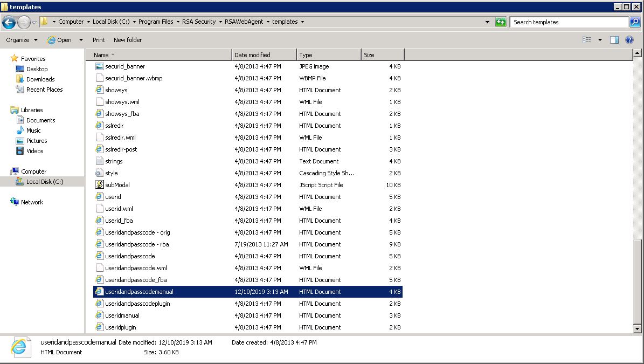The width and height of the screenshot is (644, 364).
Task: Select Downloads in Favorites
Action: [x=40, y=79]
